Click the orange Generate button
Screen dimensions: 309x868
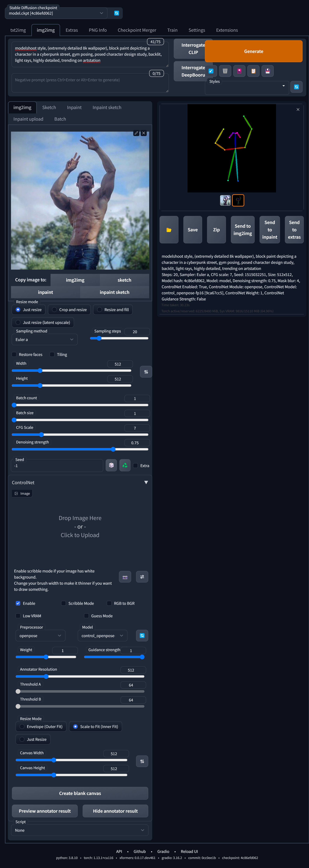[254, 51]
